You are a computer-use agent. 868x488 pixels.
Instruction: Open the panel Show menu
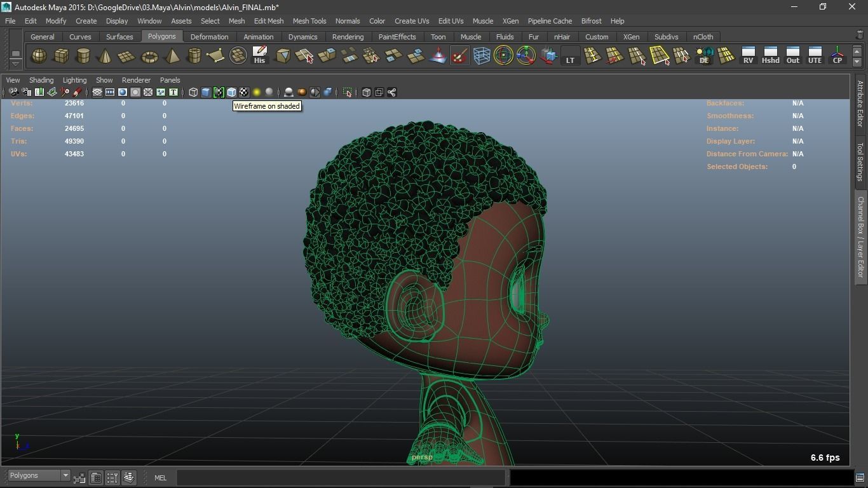click(104, 80)
